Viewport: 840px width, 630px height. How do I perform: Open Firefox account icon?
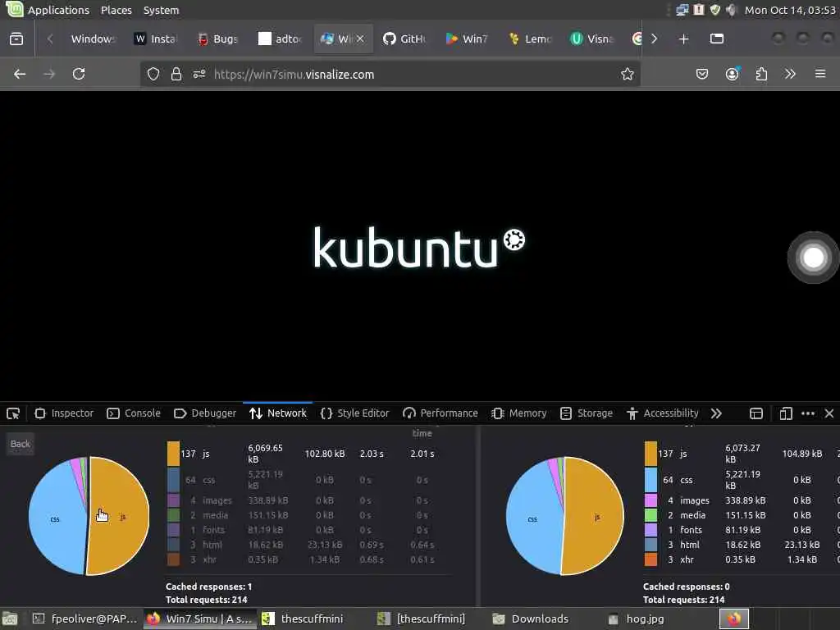point(733,74)
